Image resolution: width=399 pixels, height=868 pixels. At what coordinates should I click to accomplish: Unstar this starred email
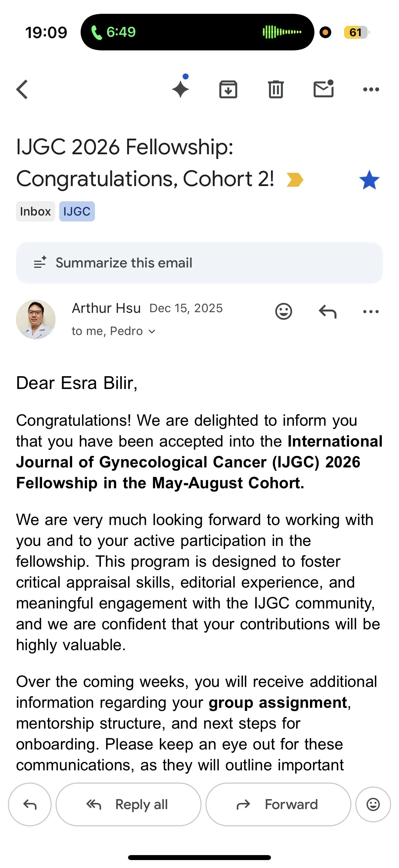[369, 180]
